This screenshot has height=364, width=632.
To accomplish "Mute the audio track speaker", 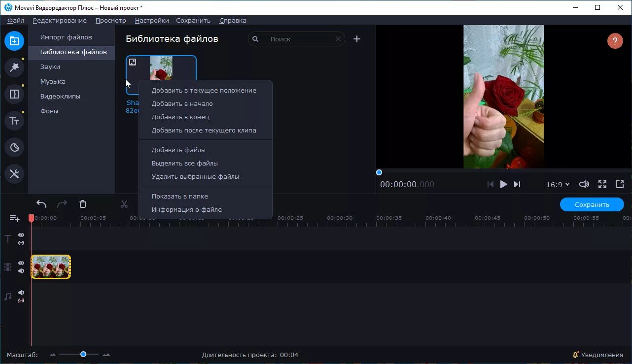I will (x=21, y=293).
